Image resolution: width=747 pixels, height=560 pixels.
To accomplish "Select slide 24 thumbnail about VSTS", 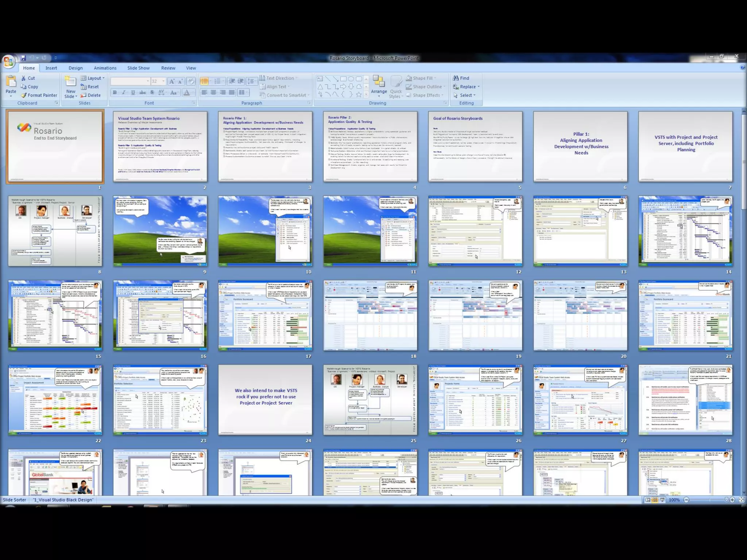I will click(265, 400).
